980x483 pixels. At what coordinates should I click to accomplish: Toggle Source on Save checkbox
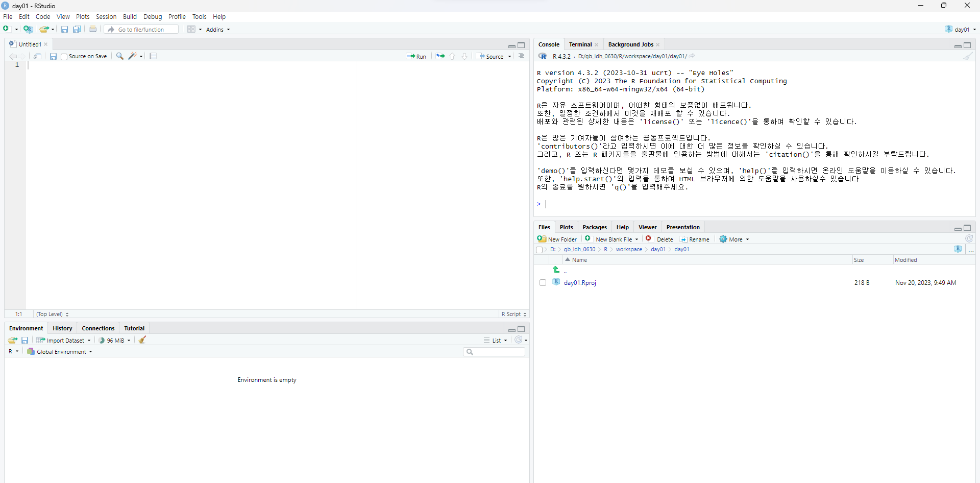pyautogui.click(x=64, y=57)
